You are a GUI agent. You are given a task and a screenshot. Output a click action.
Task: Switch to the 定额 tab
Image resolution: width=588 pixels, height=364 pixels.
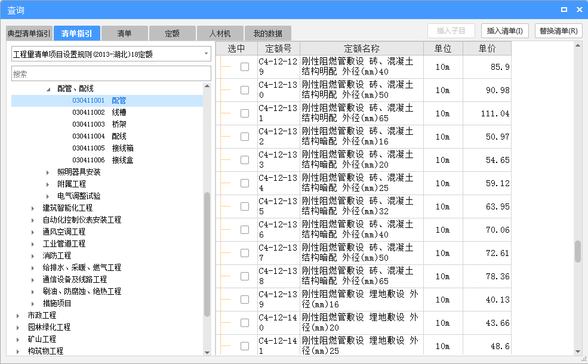(x=172, y=33)
